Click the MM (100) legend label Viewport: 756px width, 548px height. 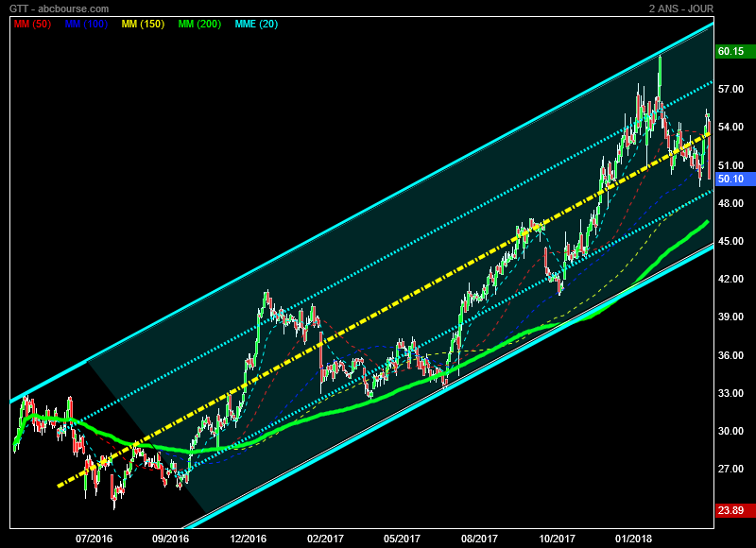(x=86, y=25)
